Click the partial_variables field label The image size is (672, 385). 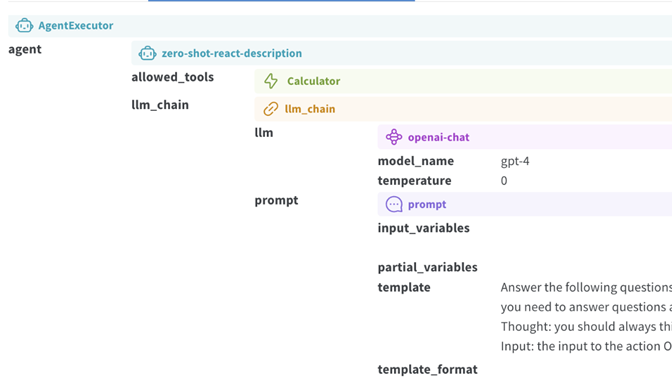click(x=427, y=268)
